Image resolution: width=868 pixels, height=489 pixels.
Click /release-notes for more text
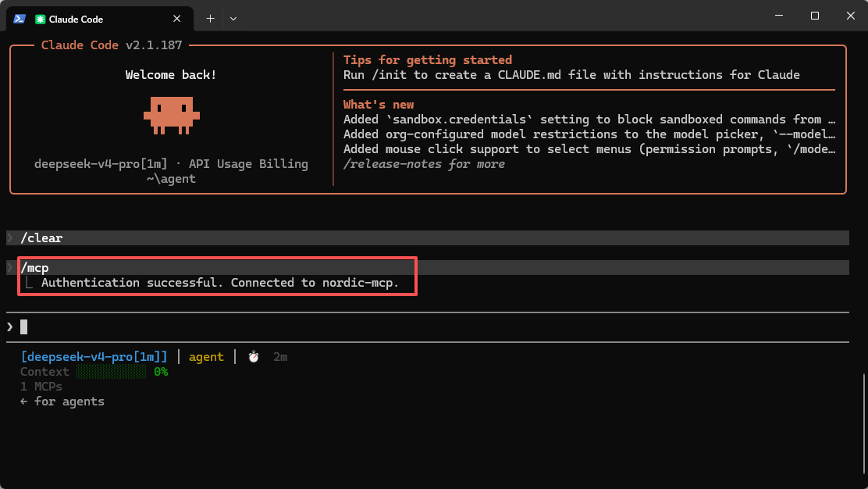click(x=424, y=164)
